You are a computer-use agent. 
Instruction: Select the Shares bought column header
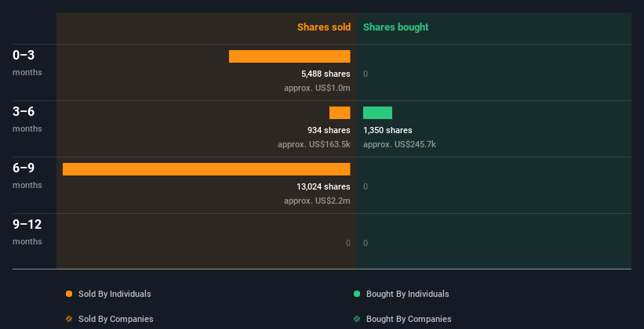(x=395, y=27)
